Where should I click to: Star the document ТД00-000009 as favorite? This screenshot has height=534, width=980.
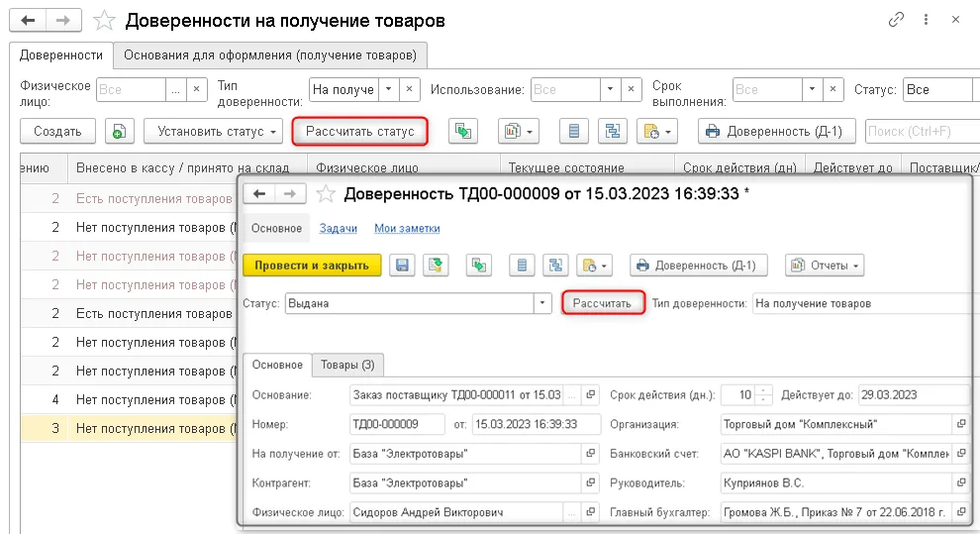point(325,194)
